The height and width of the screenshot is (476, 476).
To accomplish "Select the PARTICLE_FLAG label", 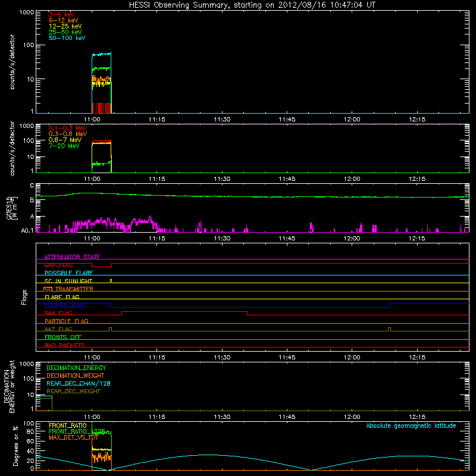I will coord(66,321).
